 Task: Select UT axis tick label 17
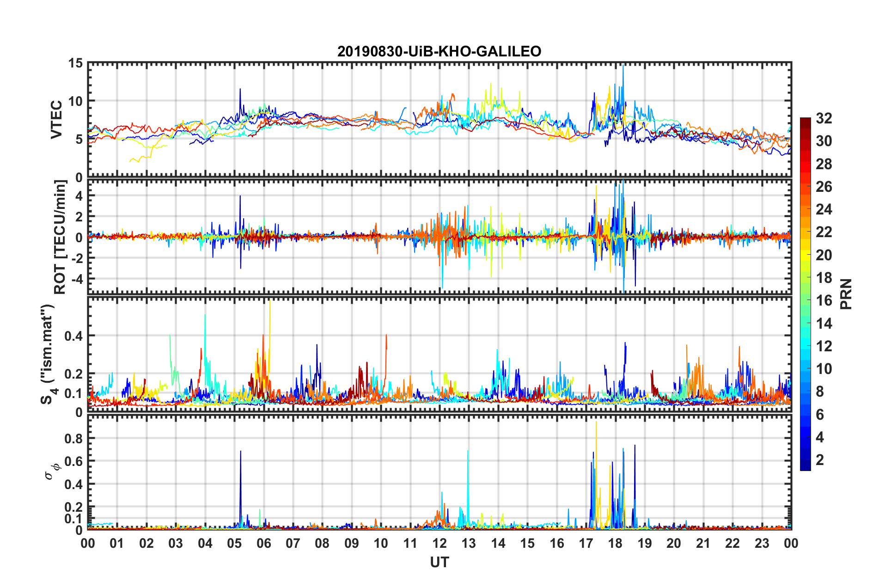tap(586, 543)
